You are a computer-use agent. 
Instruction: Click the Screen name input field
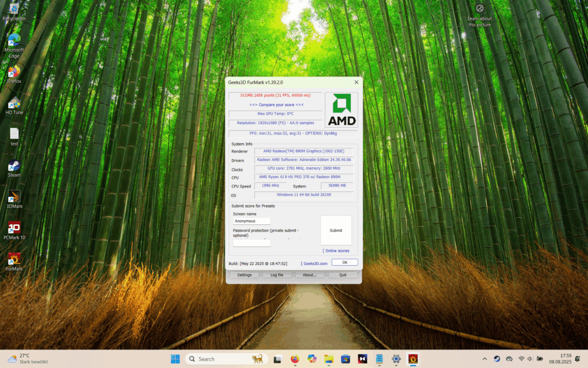[252, 221]
